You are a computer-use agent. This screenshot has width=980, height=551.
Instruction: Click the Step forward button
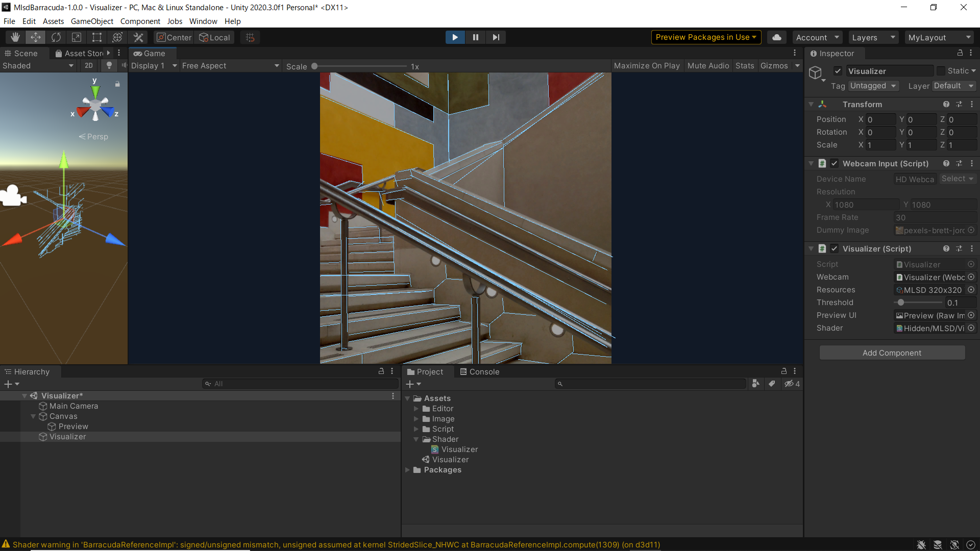coord(496,37)
